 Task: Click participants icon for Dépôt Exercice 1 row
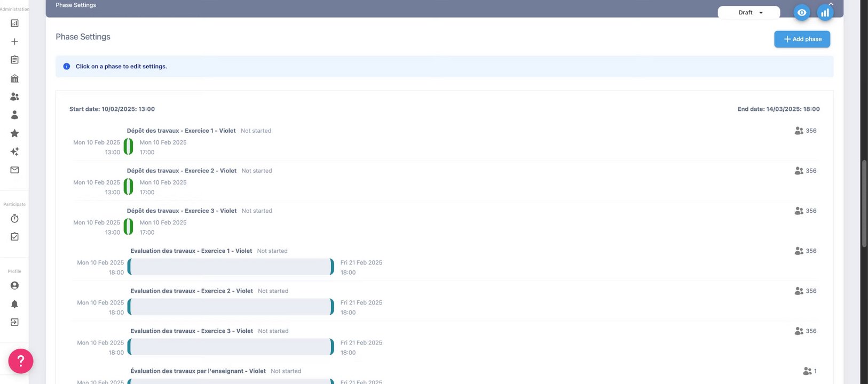(x=799, y=131)
